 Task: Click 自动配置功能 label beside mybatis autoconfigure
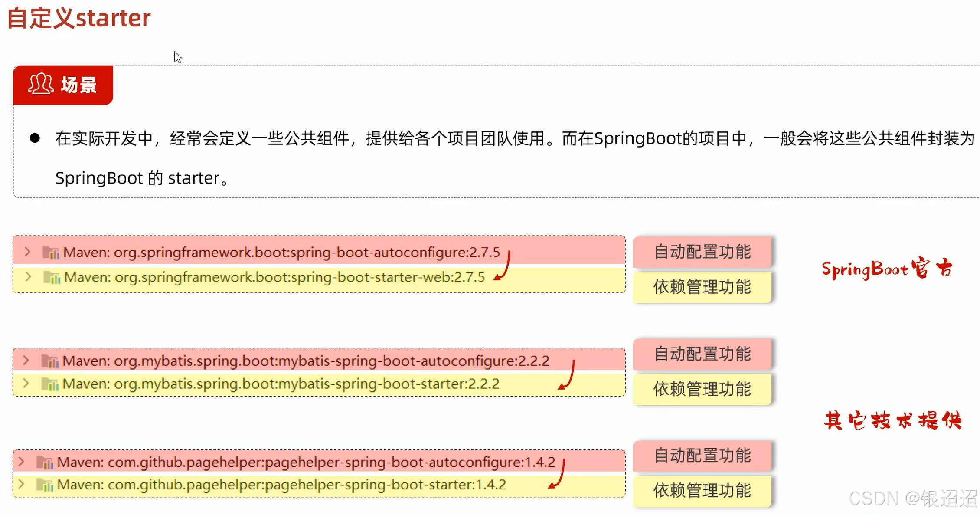tap(702, 354)
